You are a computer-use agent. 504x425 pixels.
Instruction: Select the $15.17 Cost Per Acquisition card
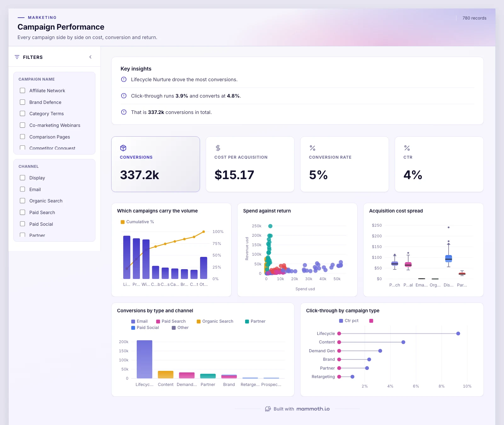click(250, 164)
